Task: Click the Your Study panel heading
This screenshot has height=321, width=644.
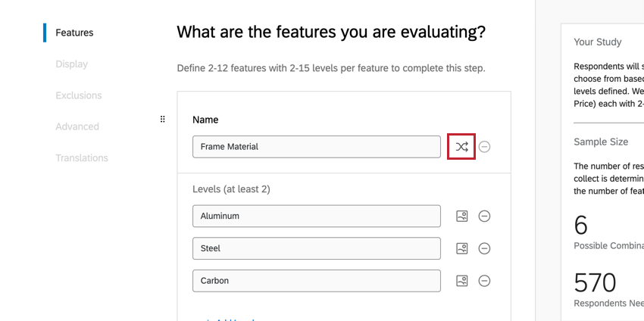Action: point(598,42)
